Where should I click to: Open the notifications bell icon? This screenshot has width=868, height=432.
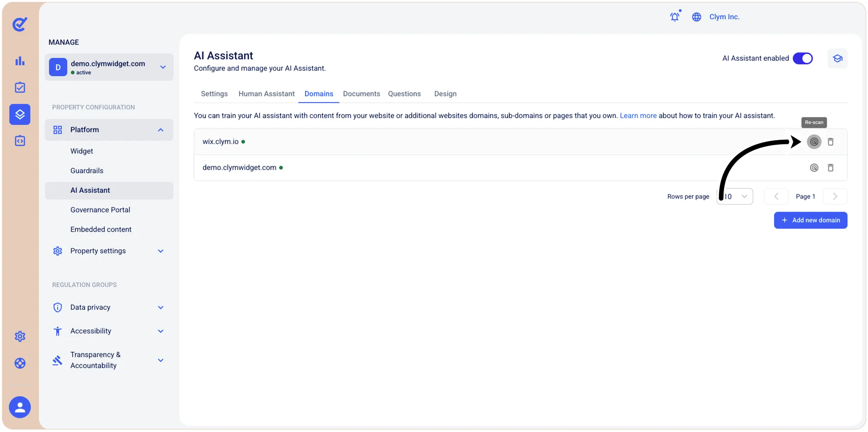pos(675,17)
